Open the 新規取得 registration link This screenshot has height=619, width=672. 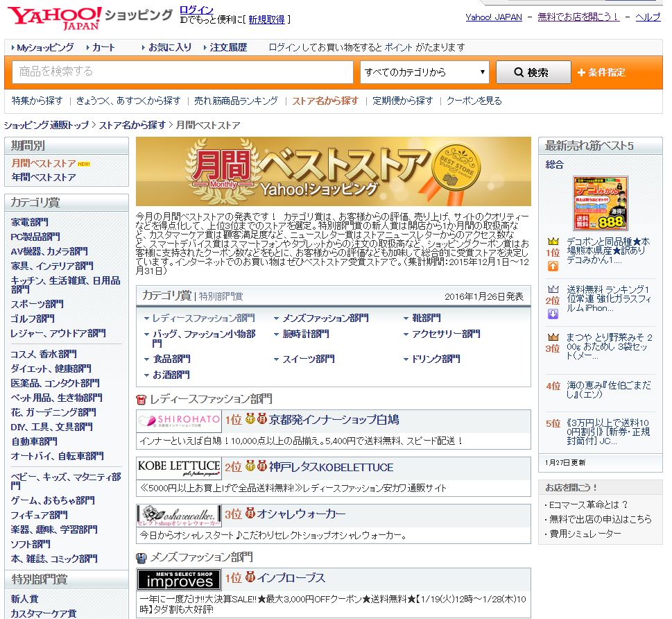[266, 19]
